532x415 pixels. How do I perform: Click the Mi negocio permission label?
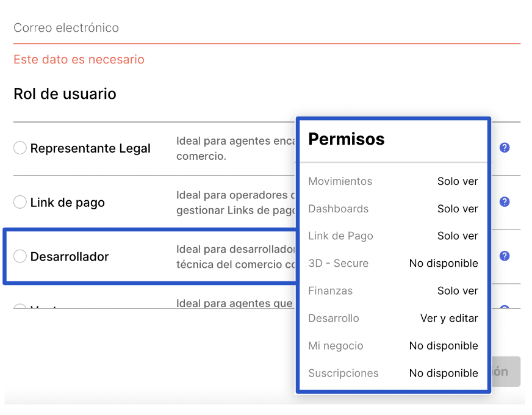[336, 346]
